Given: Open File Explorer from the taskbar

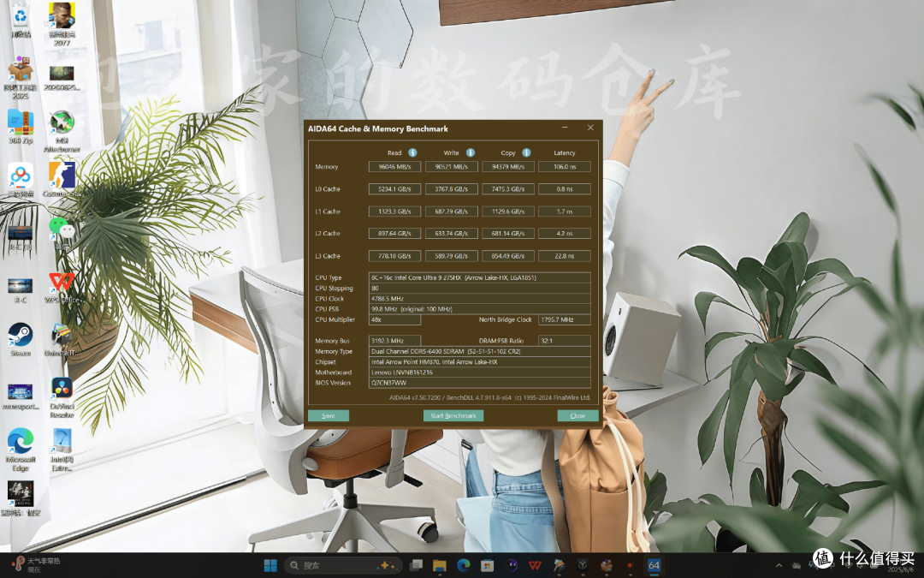Looking at the screenshot, I should coord(440,566).
